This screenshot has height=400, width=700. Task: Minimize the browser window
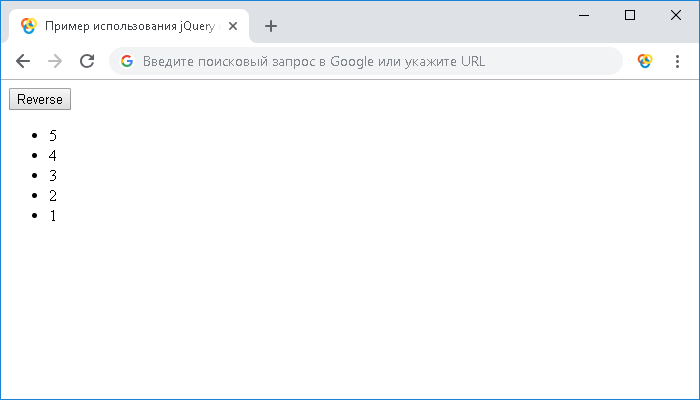point(584,15)
